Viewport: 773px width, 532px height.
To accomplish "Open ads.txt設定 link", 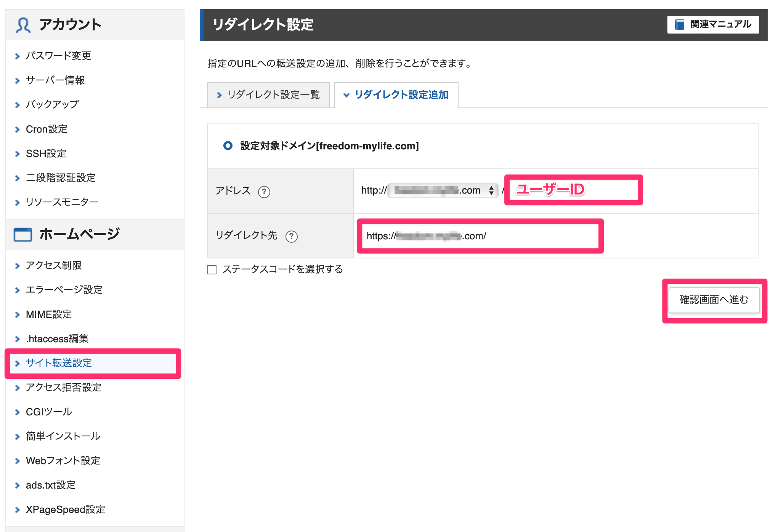I will point(51,485).
